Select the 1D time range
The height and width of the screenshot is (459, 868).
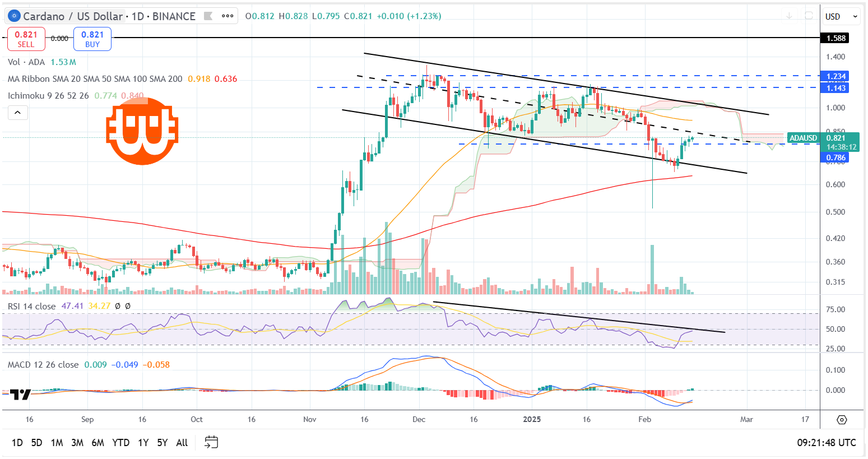pyautogui.click(x=17, y=442)
